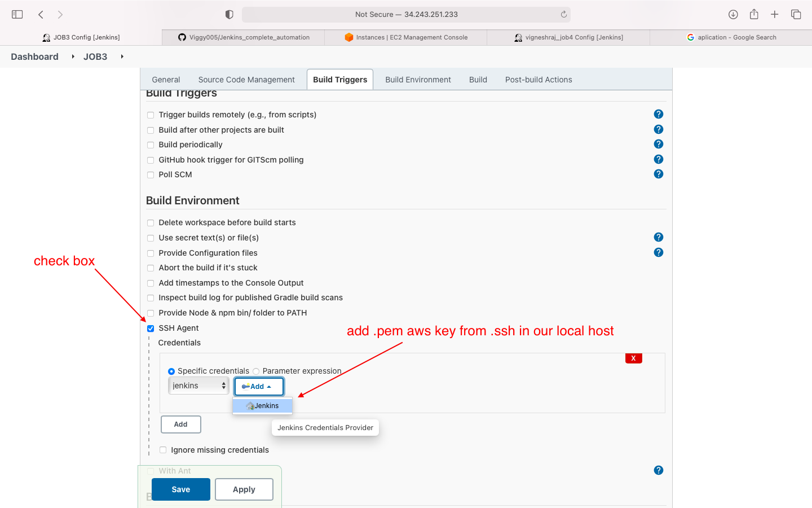Select the Build Environment tab
812x508 pixels.
pos(418,80)
